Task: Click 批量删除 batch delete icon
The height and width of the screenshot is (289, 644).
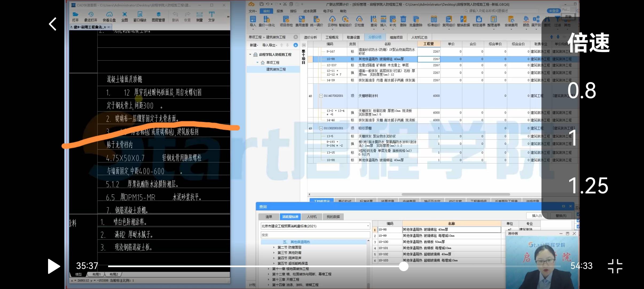Action: [416, 21]
